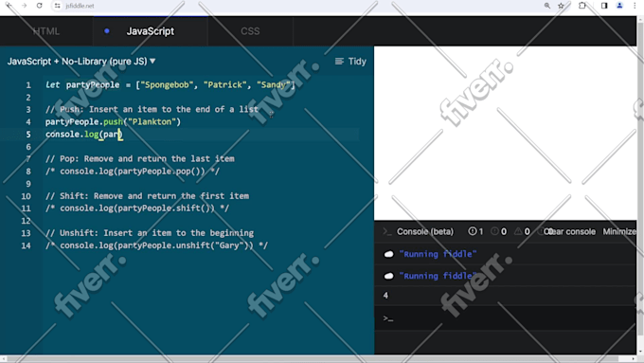Click the Console (beta) label

click(x=425, y=232)
